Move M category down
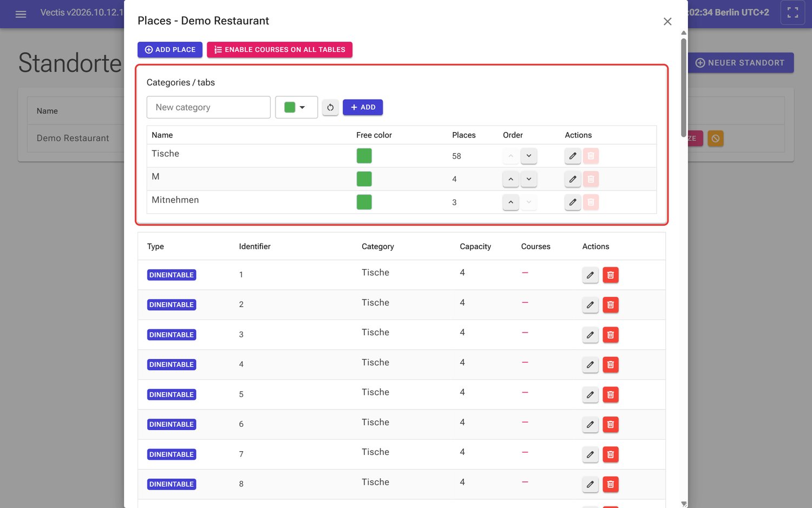This screenshot has height=508, width=812. [x=529, y=179]
